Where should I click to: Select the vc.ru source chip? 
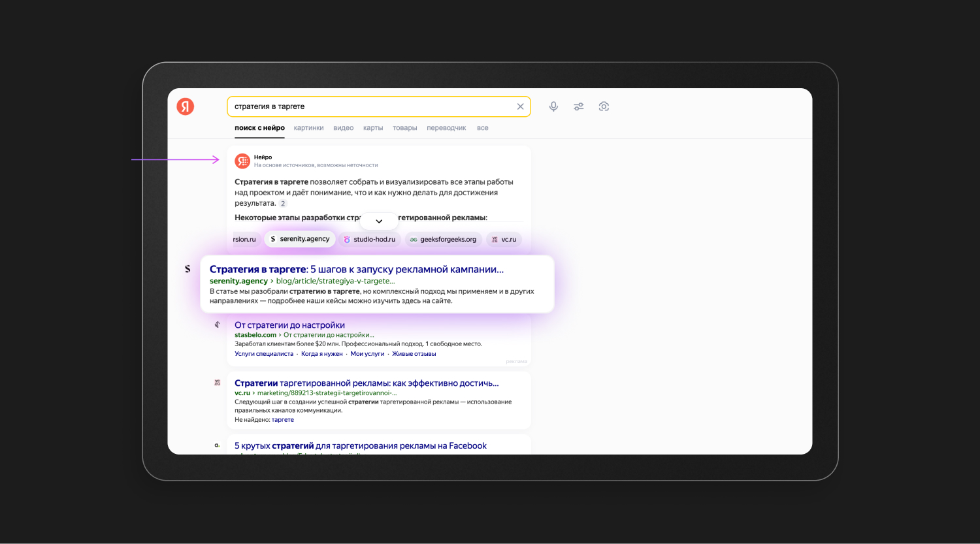[x=504, y=240]
